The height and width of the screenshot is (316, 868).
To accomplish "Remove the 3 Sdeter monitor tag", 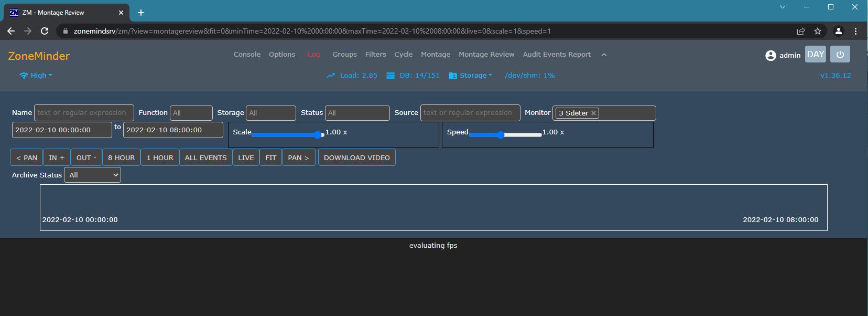I will (x=593, y=113).
